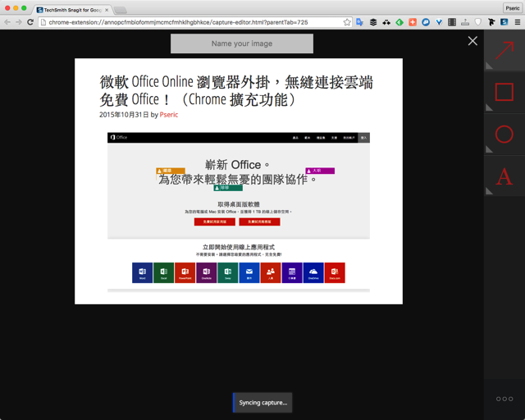Expand Circle tool options corner triangle

tap(489, 149)
